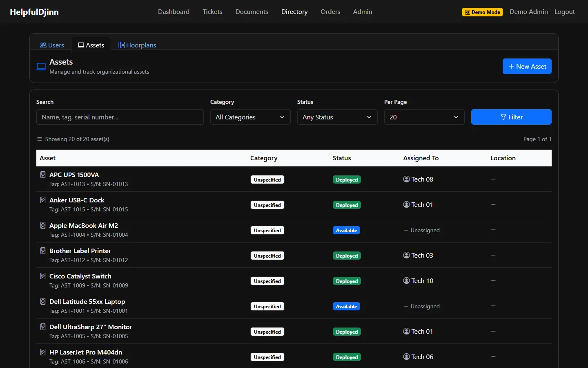Focus the asset search input field
588x368 pixels.
120,117
